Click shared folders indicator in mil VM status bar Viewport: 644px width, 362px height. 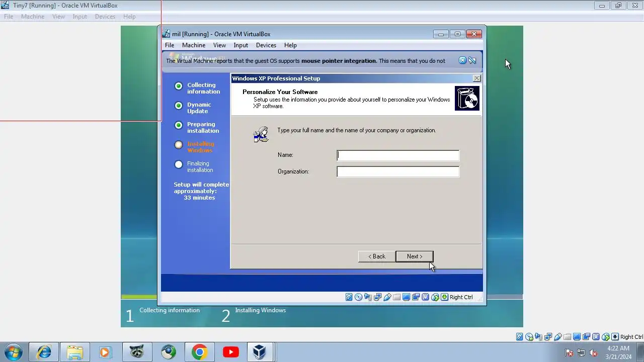396,297
